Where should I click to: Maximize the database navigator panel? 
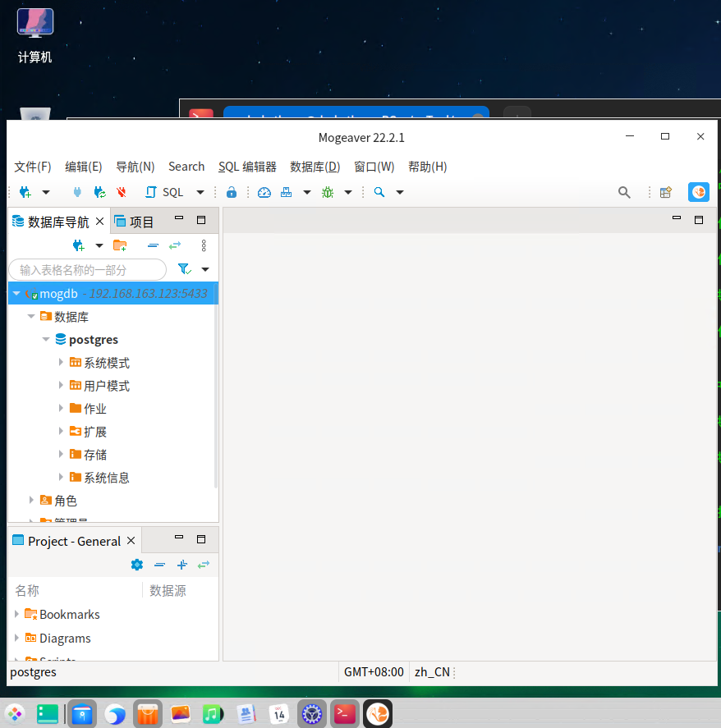click(201, 220)
